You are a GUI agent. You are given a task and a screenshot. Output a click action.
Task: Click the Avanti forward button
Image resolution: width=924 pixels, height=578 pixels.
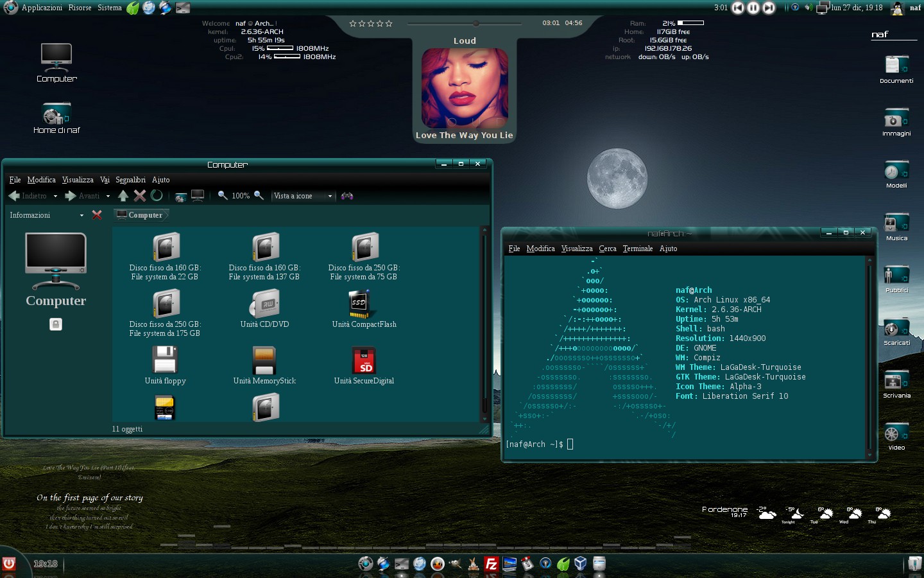coord(82,196)
